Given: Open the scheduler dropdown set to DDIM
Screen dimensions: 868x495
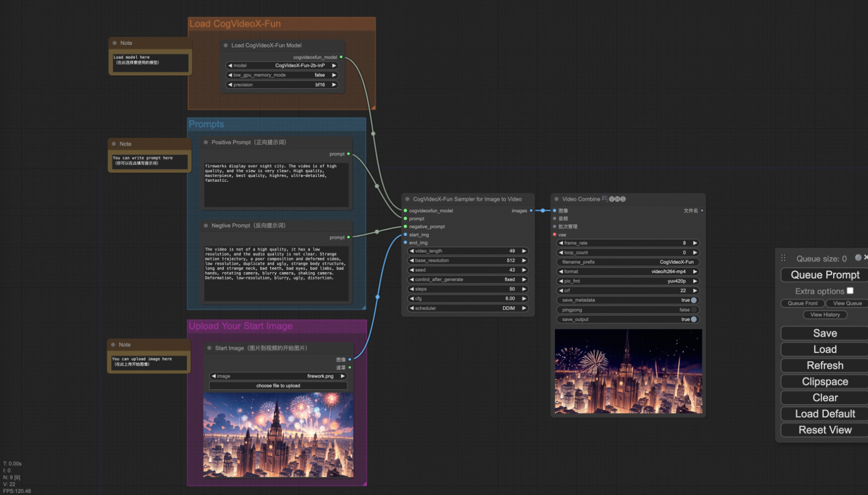Looking at the screenshot, I should click(x=468, y=308).
